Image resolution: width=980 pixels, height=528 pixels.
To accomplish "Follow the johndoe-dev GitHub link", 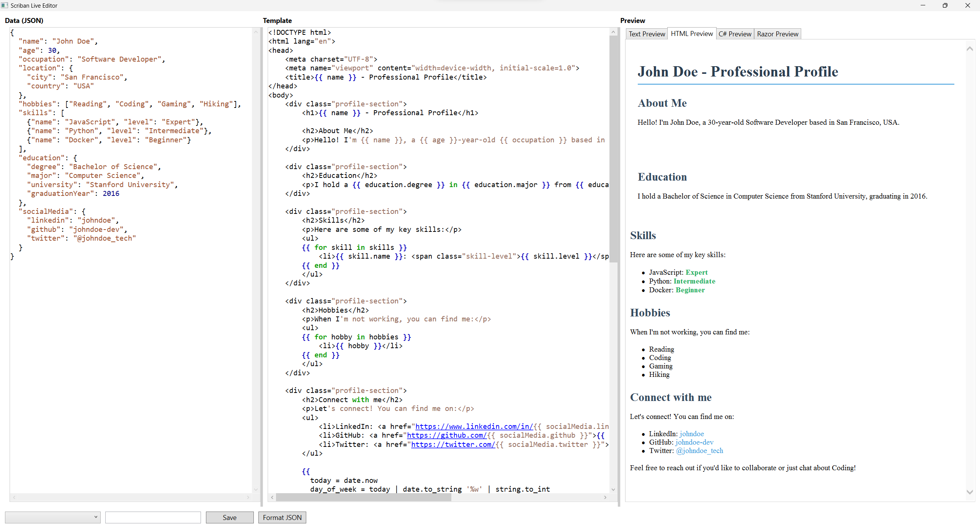I will pos(694,442).
